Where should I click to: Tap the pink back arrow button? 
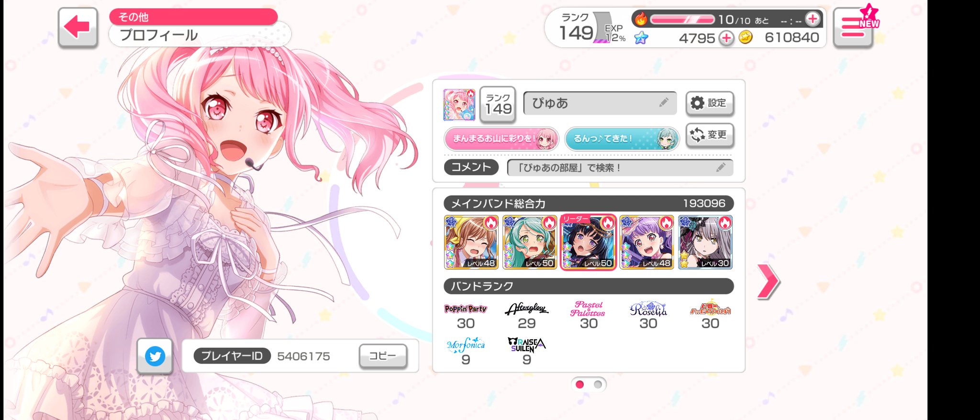(78, 27)
